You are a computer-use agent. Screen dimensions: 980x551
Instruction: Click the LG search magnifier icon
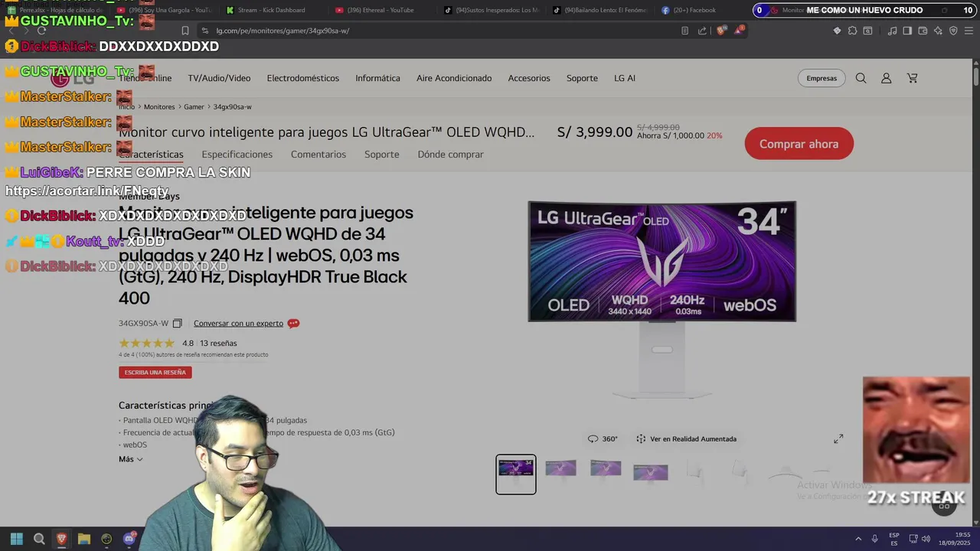pos(861,78)
